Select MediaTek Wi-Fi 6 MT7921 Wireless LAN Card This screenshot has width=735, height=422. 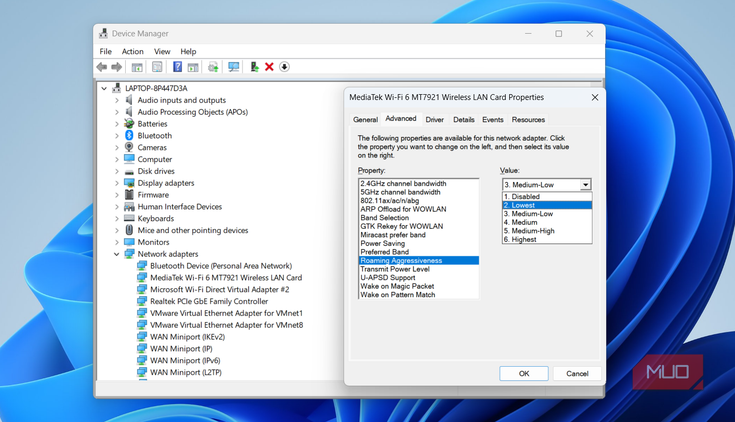[x=226, y=278]
